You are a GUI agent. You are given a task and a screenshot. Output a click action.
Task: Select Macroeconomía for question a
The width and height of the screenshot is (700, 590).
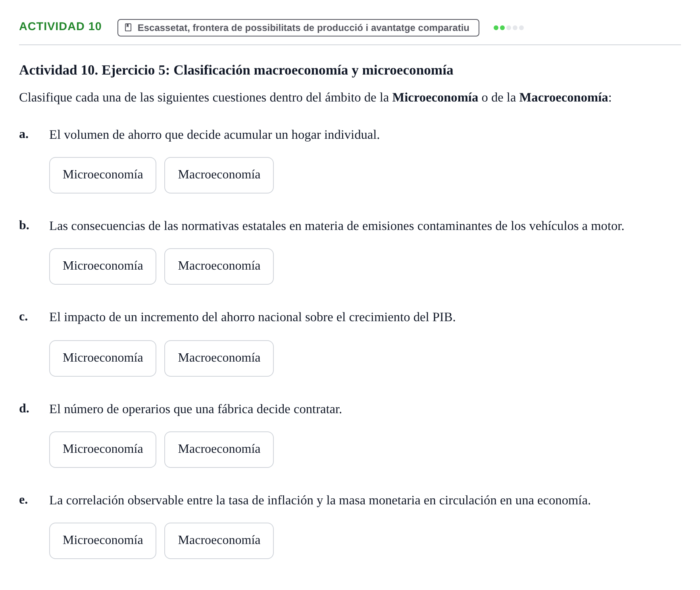click(x=219, y=175)
